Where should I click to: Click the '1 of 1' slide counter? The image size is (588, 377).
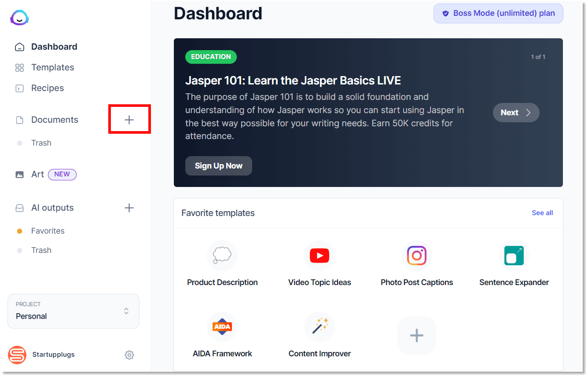[x=538, y=57]
